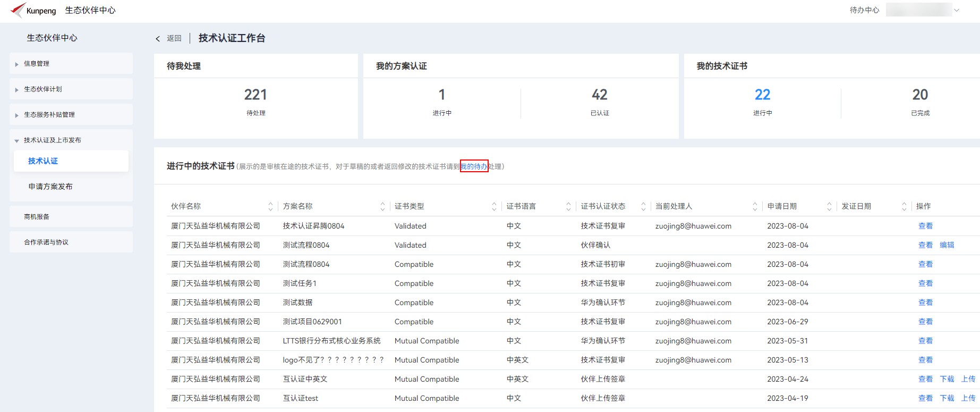Click the LTTS银行分布式核心业务系统 cell
The image size is (980, 412).
tap(331, 341)
